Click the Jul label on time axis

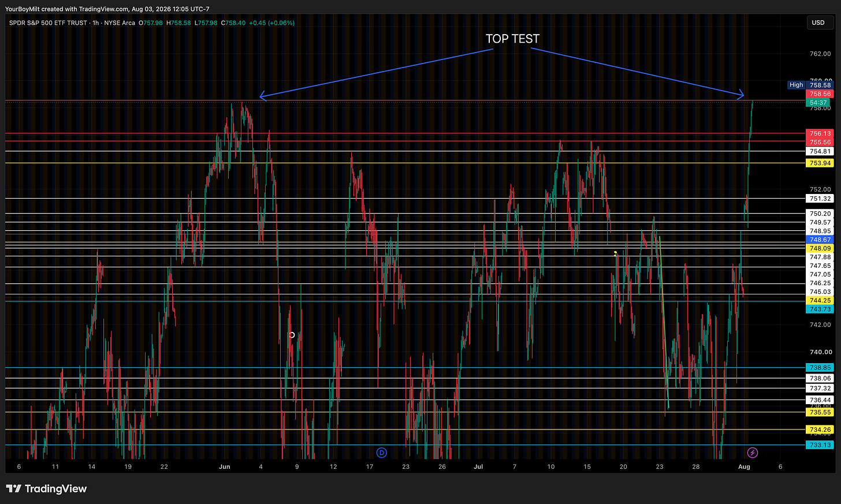pyautogui.click(x=478, y=466)
